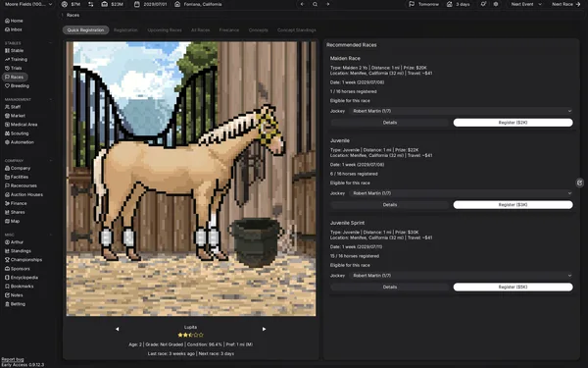The width and height of the screenshot is (588, 368).
Task: Select the Quick Registration tab
Action: (85, 30)
